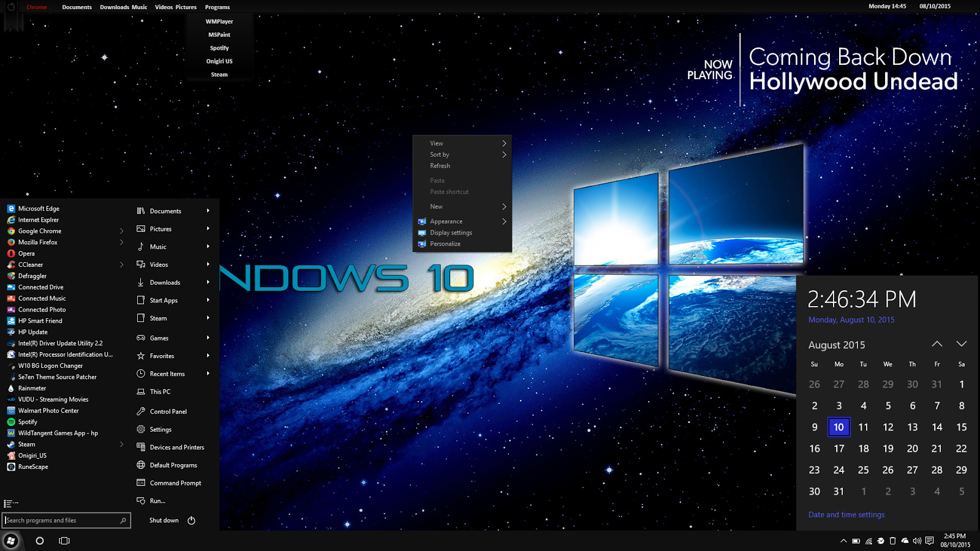Click the OneDrive cloud tray icon
The height and width of the screenshot is (551, 980).
[x=905, y=541]
